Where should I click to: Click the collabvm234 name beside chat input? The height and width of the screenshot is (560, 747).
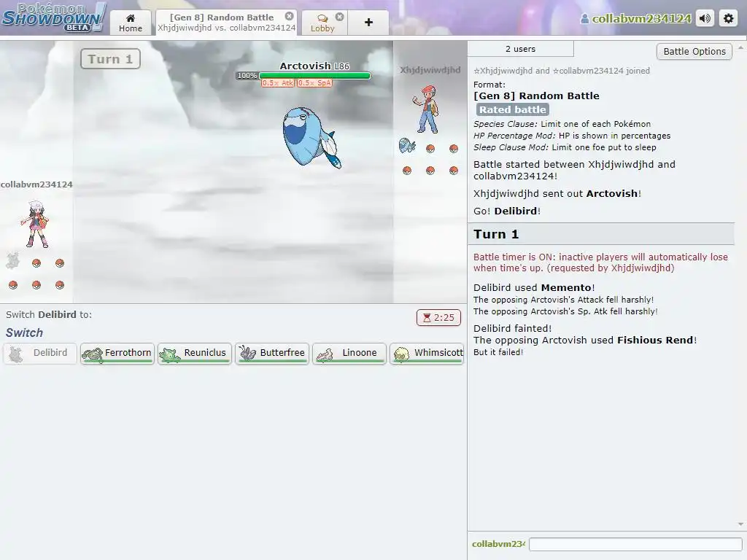click(x=498, y=544)
